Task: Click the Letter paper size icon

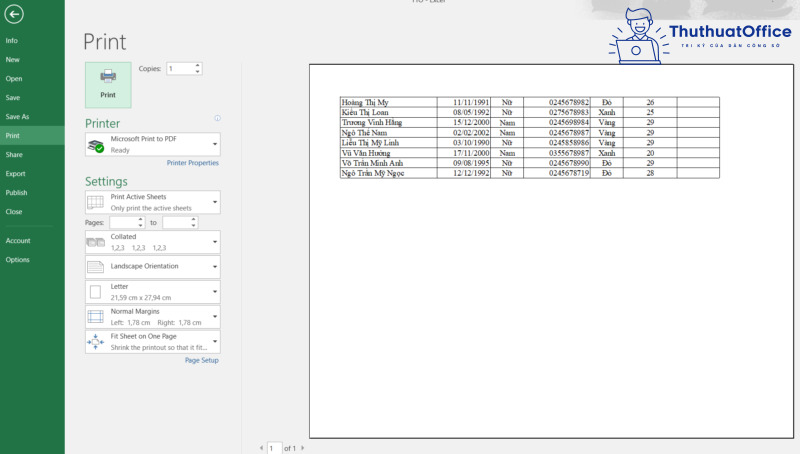Action: (x=95, y=292)
